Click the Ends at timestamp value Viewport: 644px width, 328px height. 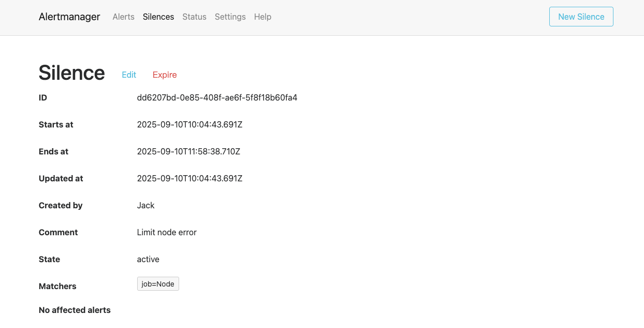189,151
